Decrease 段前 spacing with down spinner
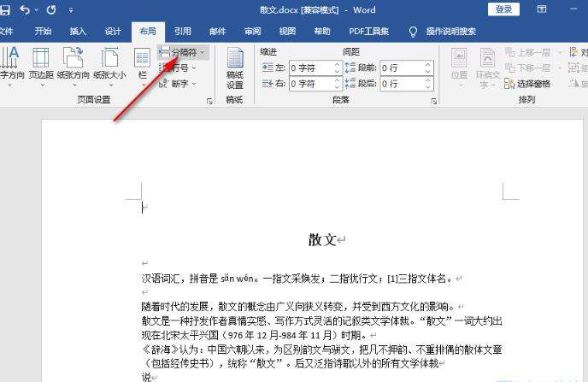The width and height of the screenshot is (588, 382). coord(428,71)
